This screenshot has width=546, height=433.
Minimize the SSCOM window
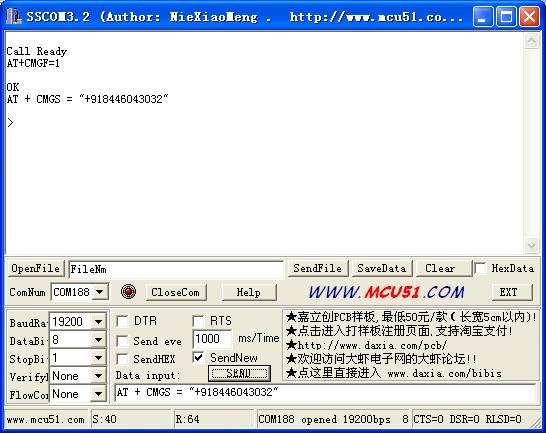click(x=483, y=16)
